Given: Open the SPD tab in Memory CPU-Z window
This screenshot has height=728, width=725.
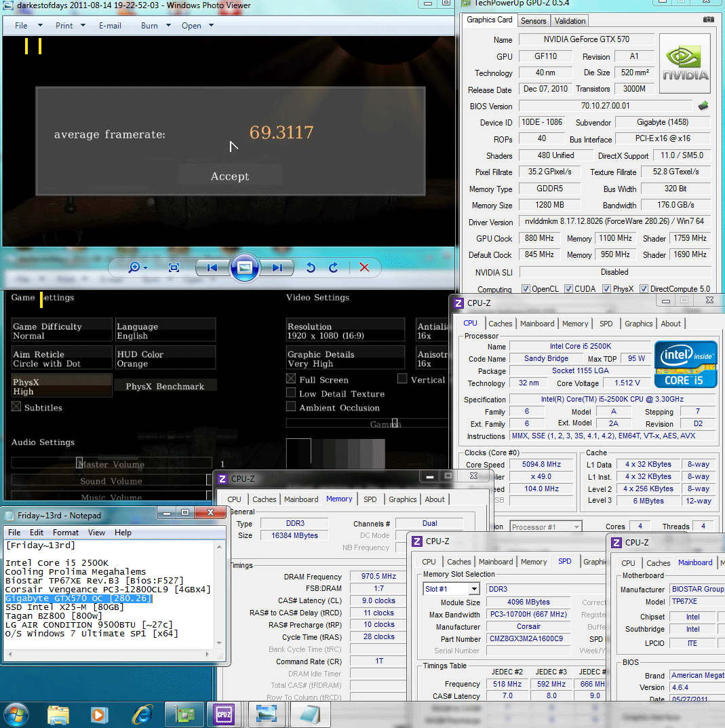Looking at the screenshot, I should point(370,499).
